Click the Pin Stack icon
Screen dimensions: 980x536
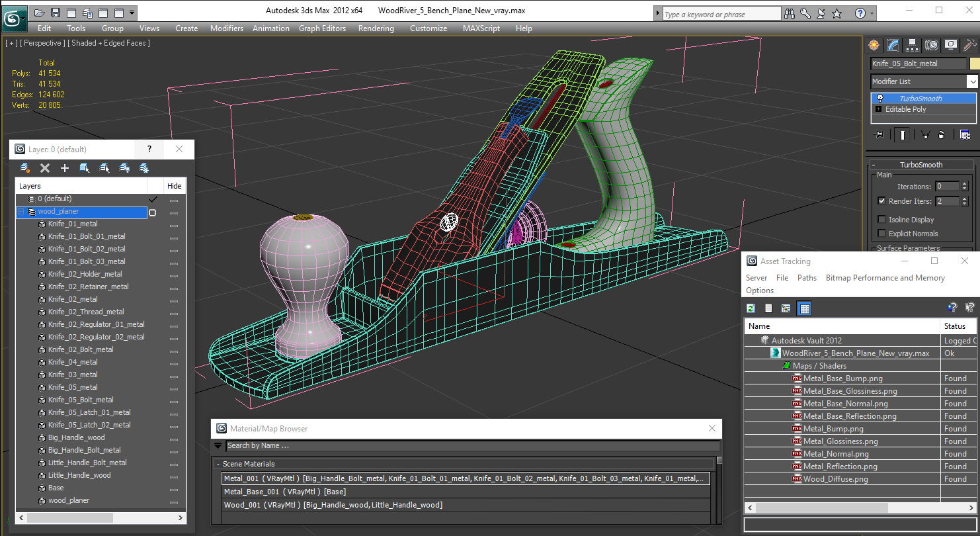pos(879,135)
